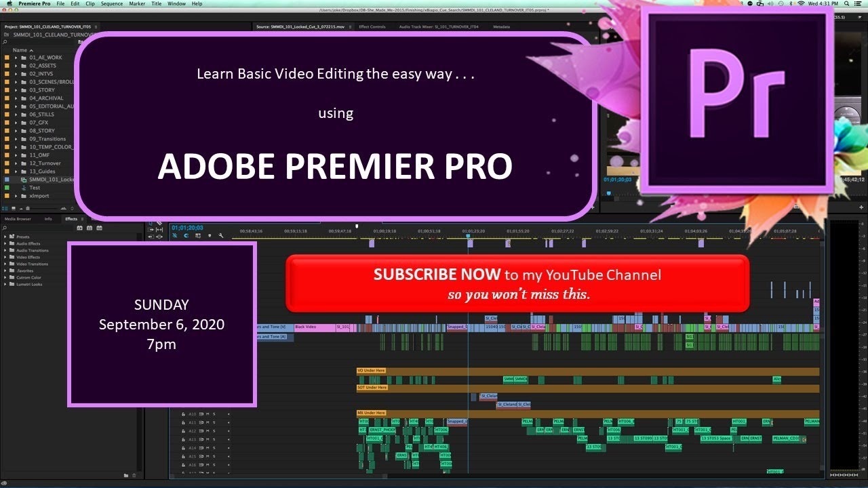
Task: Filter effects by 32-bit Color icon
Action: click(x=90, y=228)
